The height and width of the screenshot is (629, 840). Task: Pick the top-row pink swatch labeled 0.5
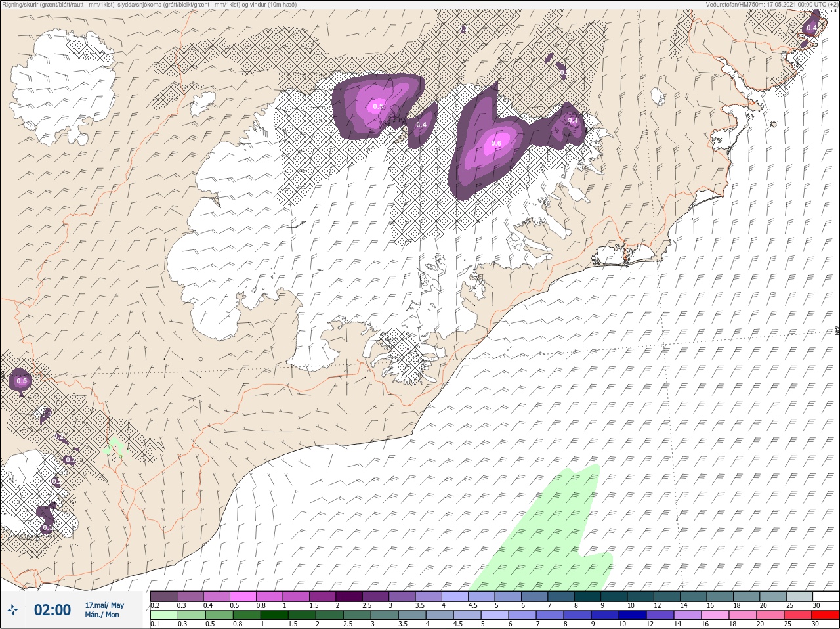click(x=243, y=596)
